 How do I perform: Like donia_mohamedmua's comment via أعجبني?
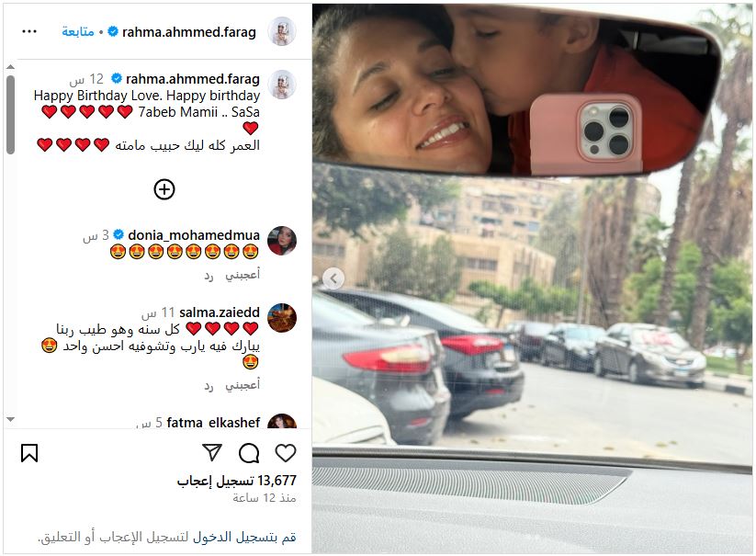point(243,275)
